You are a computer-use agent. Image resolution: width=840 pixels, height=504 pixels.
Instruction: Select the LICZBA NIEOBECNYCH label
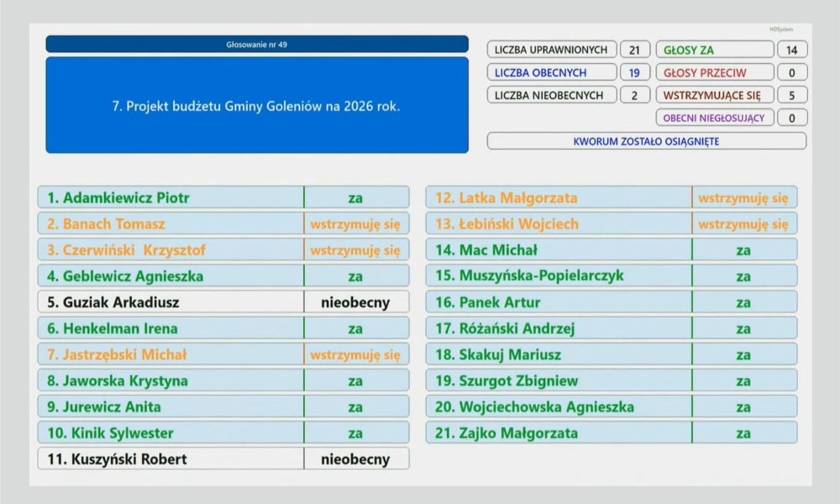[x=551, y=96]
